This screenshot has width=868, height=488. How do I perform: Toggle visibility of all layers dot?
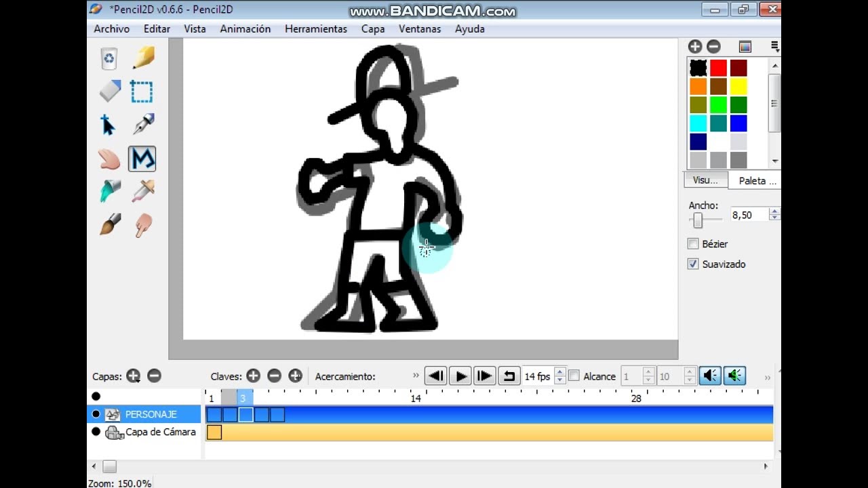pyautogui.click(x=96, y=396)
